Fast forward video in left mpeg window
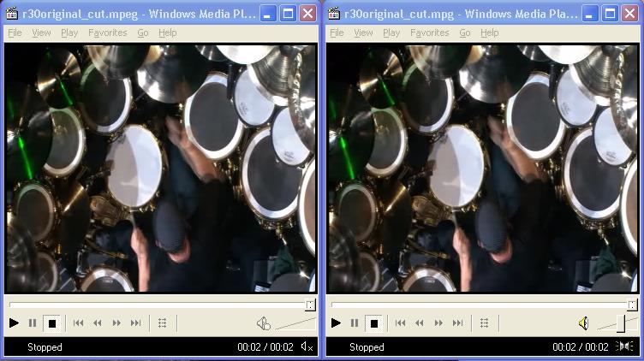 point(116,323)
